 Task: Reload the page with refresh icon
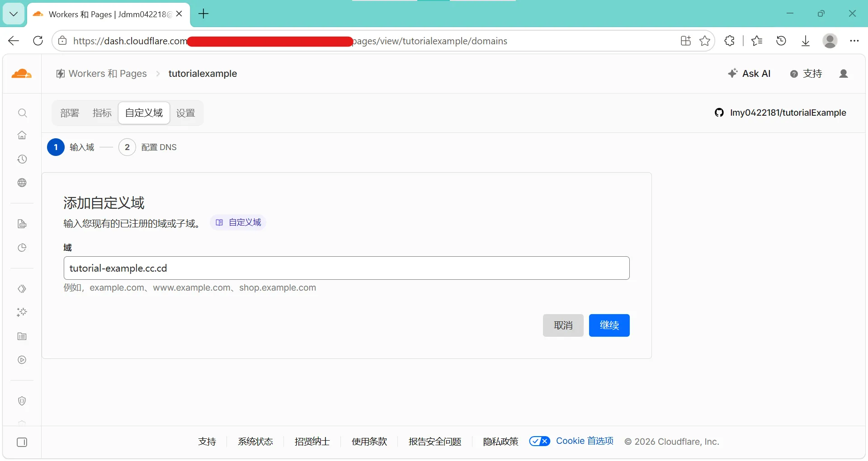38,41
